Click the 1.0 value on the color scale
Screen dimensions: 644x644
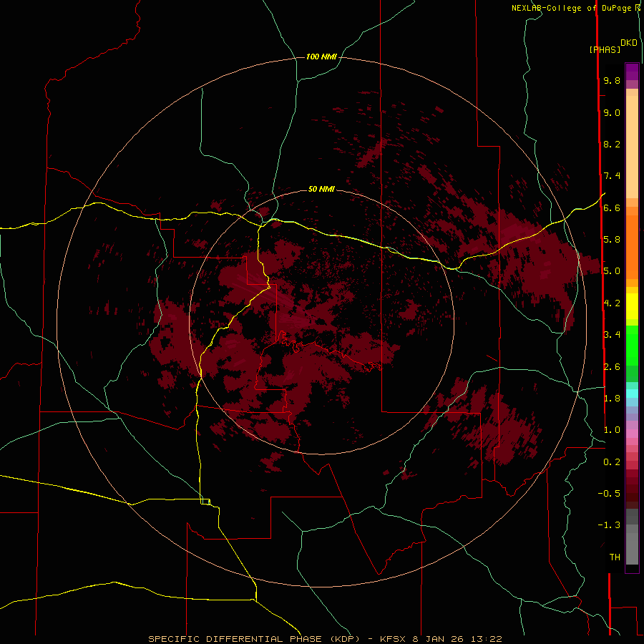612,430
